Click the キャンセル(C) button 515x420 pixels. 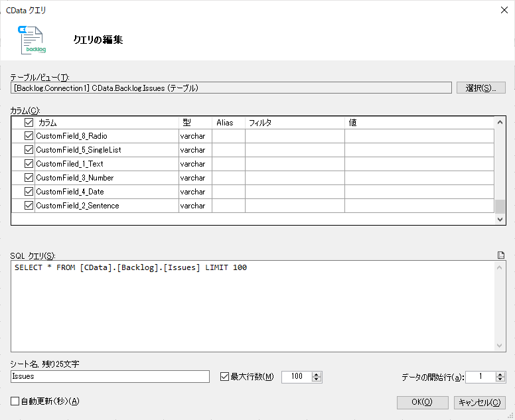(x=480, y=402)
